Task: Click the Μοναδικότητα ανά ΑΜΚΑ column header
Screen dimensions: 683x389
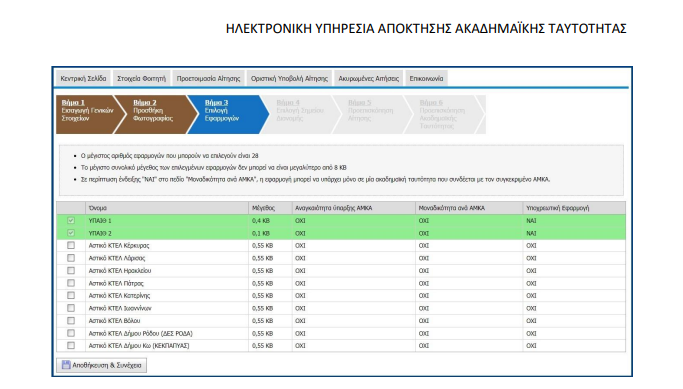Action: (x=469, y=208)
